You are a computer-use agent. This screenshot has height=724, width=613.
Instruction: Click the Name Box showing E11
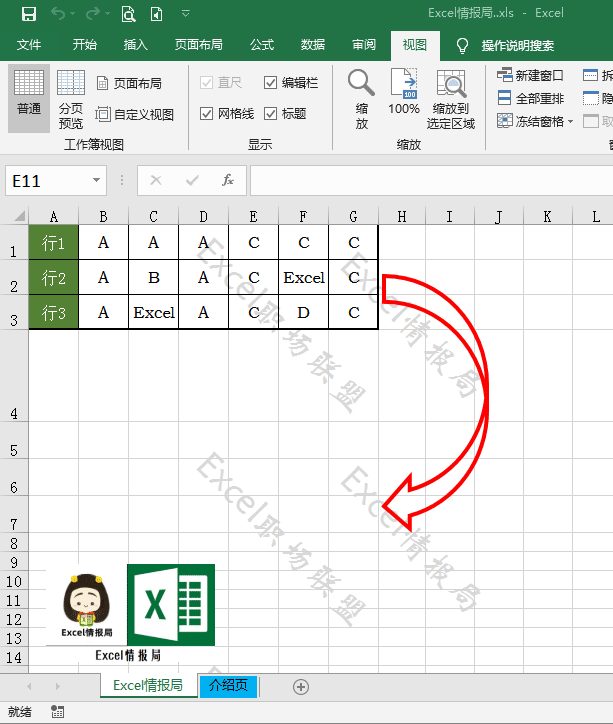point(48,181)
